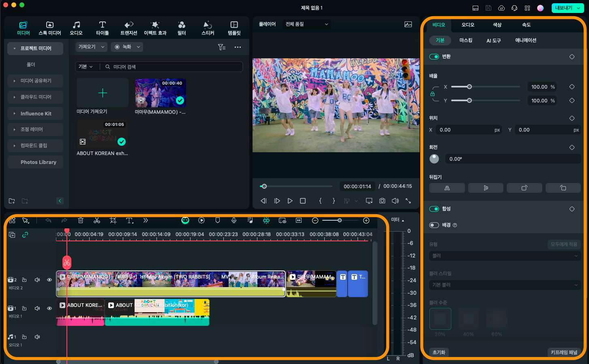Screen dimensions: 589x364
Task: Click the text tool in timeline toolbar
Action: [x=130, y=220]
